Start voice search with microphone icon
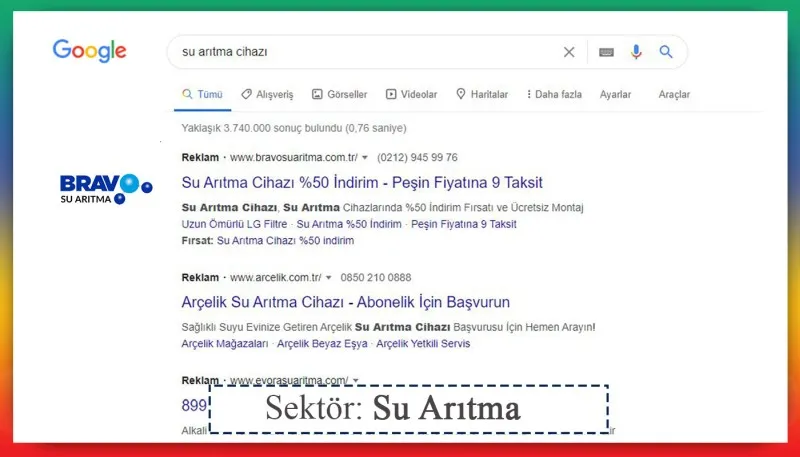 (x=636, y=52)
